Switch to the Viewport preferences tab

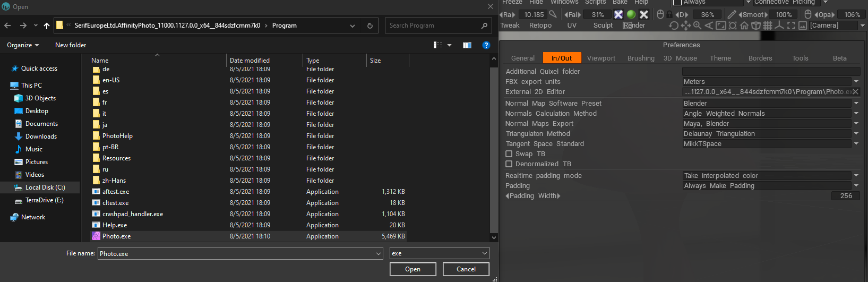601,58
